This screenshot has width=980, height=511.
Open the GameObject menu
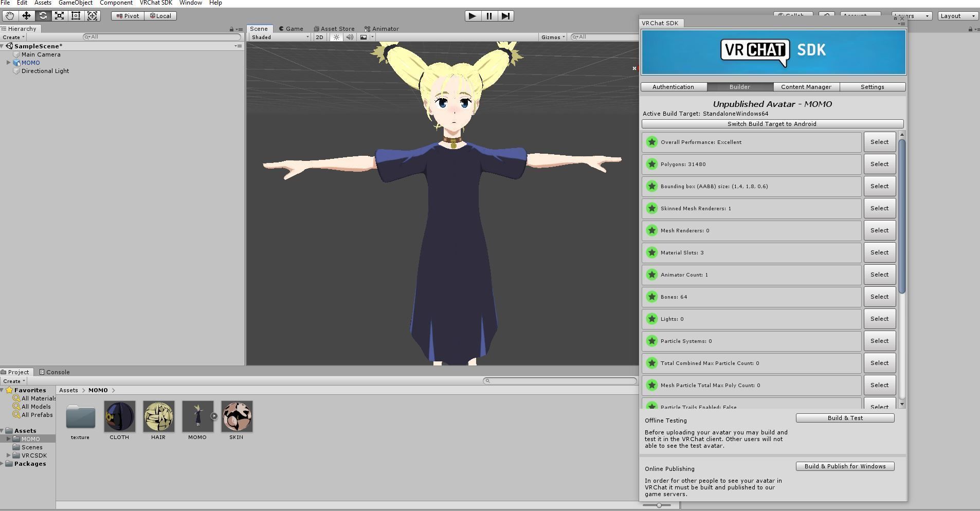(76, 3)
